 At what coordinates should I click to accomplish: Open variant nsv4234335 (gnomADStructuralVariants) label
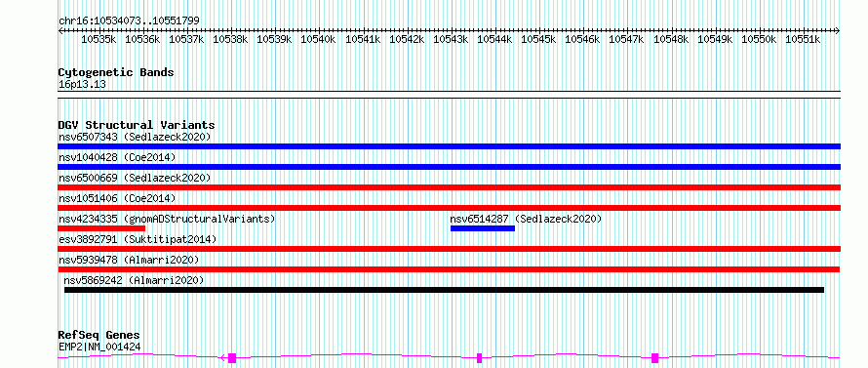tap(167, 219)
